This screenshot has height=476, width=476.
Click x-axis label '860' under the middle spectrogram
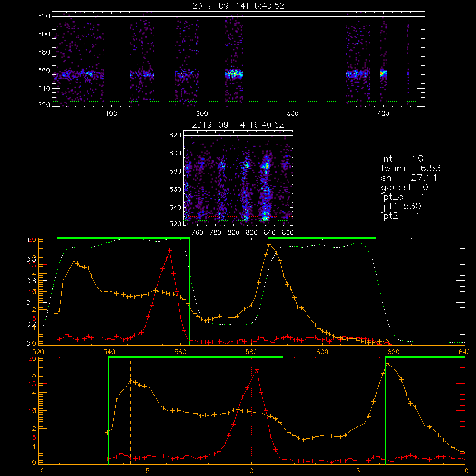288,233
